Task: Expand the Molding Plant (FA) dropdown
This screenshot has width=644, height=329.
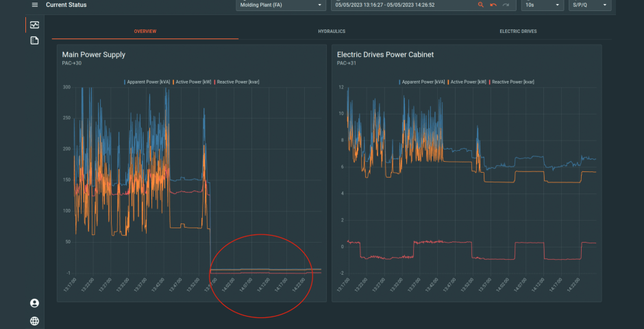Action: (x=280, y=5)
